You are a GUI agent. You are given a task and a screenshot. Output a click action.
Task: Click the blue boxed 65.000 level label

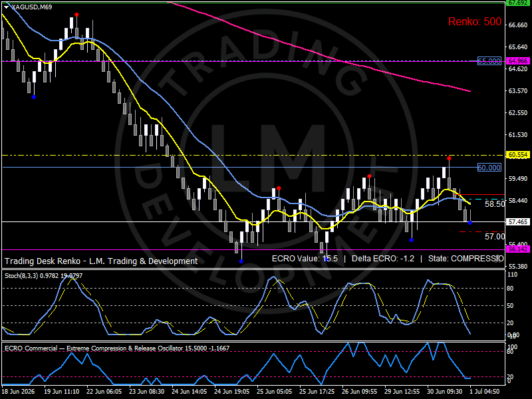click(x=489, y=61)
